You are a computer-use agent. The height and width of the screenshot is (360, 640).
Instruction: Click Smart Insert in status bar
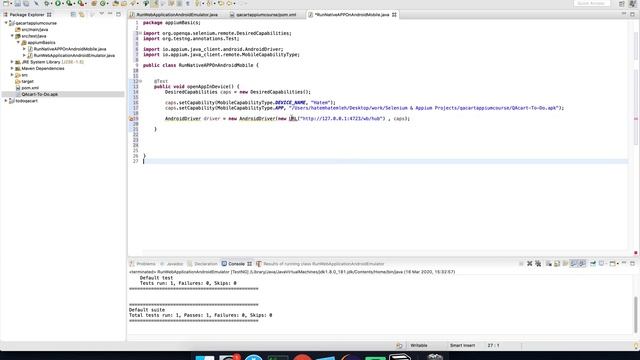462,345
